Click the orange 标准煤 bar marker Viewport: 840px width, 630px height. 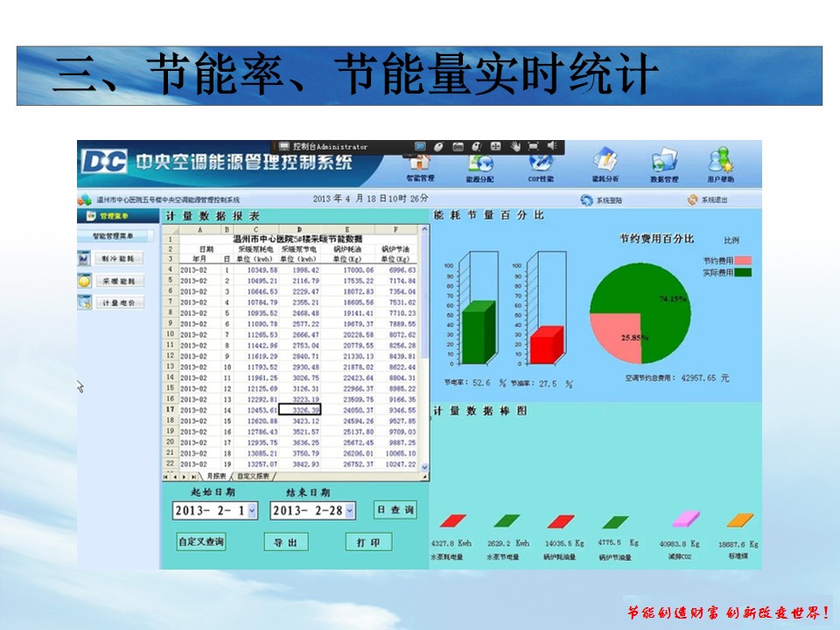coord(740,520)
